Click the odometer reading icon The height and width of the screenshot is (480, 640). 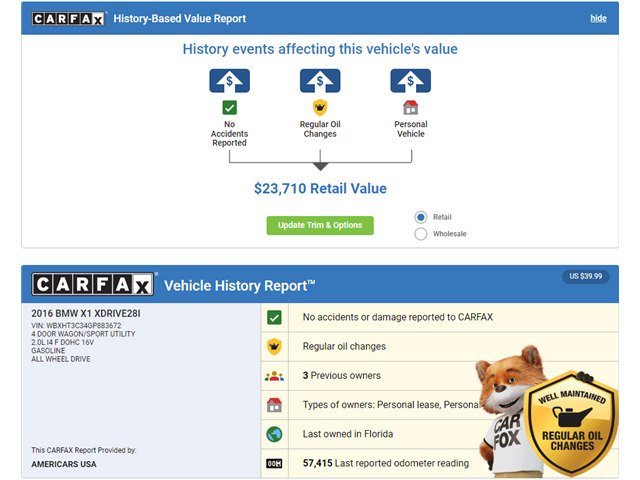pos(274,463)
